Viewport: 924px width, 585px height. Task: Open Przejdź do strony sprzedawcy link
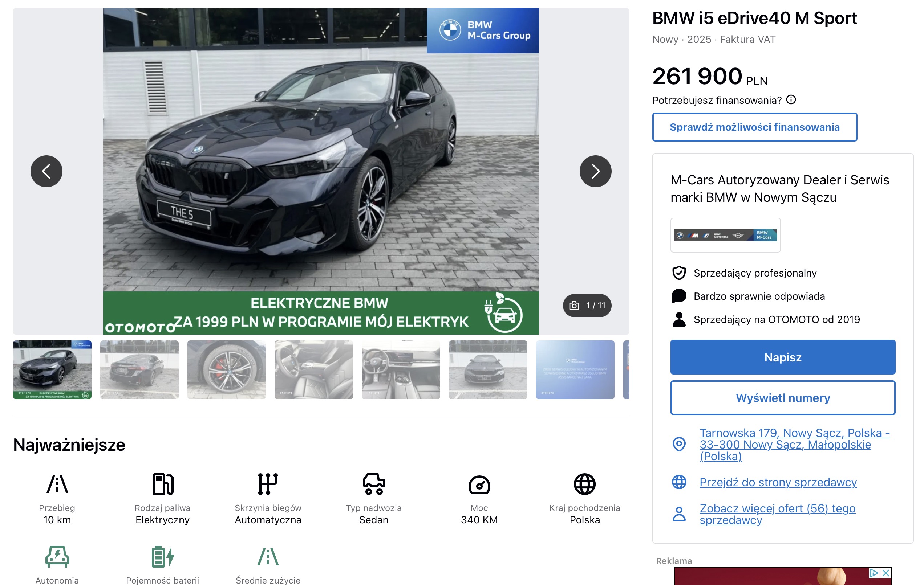point(778,482)
